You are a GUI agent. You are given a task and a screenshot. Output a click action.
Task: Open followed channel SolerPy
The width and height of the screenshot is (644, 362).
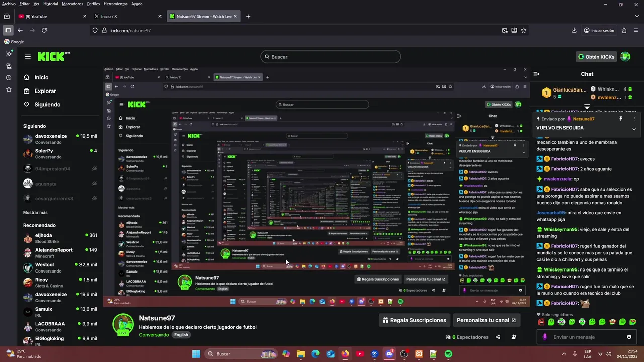(60, 154)
